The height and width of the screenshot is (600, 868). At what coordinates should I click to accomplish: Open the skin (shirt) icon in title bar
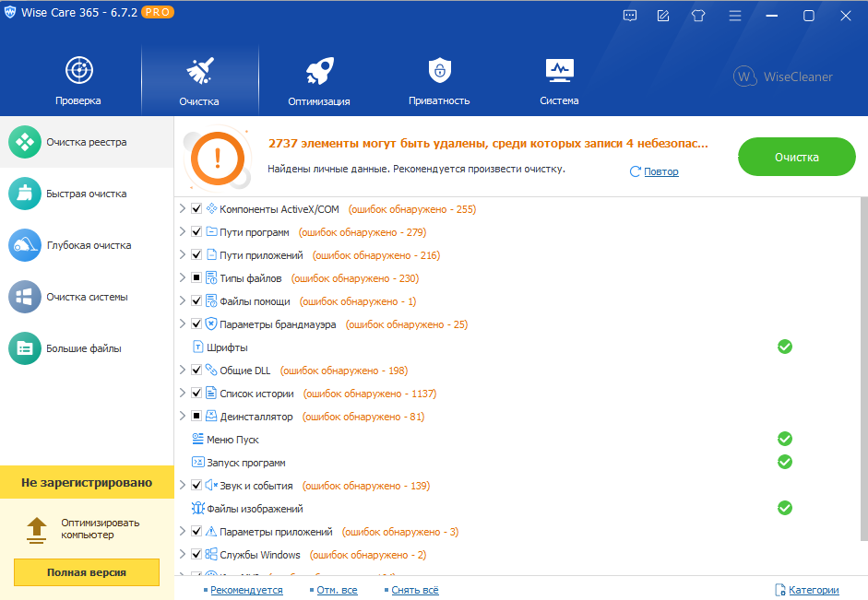(698, 16)
